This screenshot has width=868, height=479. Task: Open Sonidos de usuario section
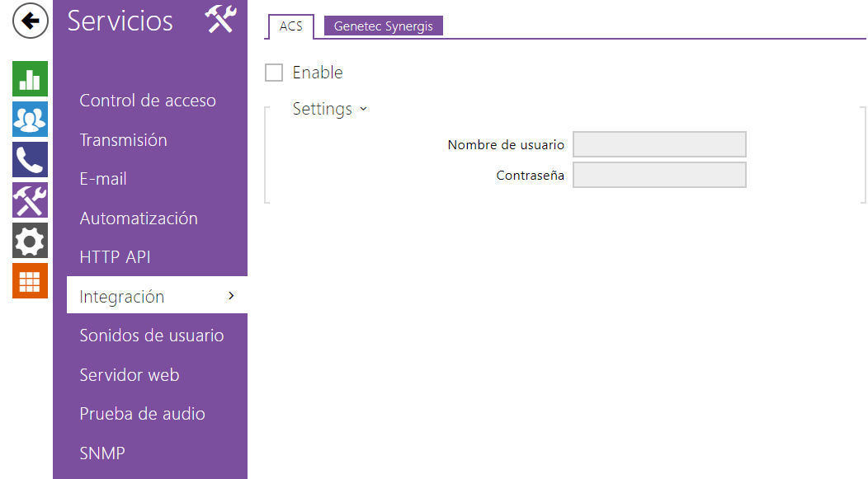click(151, 336)
